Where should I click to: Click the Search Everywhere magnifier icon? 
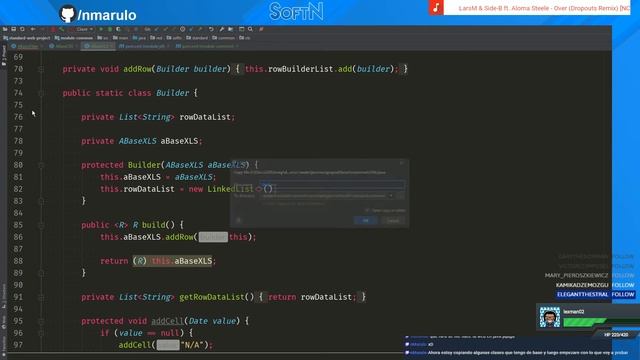click(x=250, y=29)
